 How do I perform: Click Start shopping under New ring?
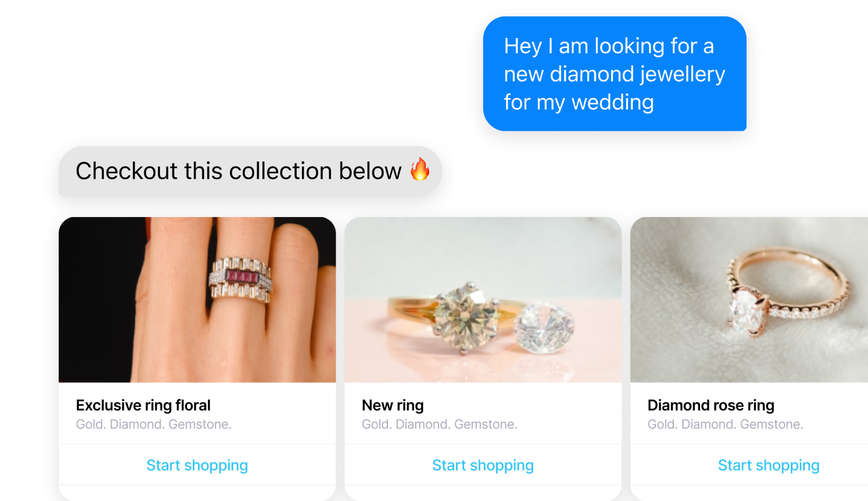point(483,465)
